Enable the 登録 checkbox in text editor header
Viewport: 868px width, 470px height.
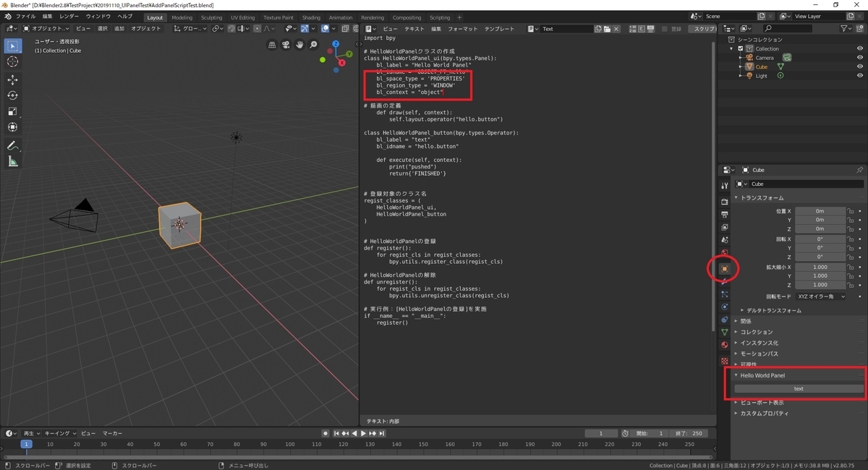[664, 29]
